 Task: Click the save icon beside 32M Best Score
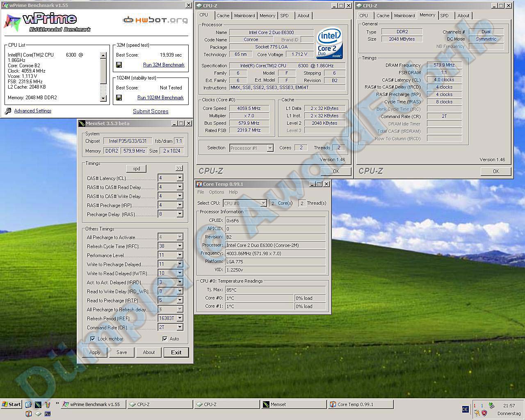[119, 65]
